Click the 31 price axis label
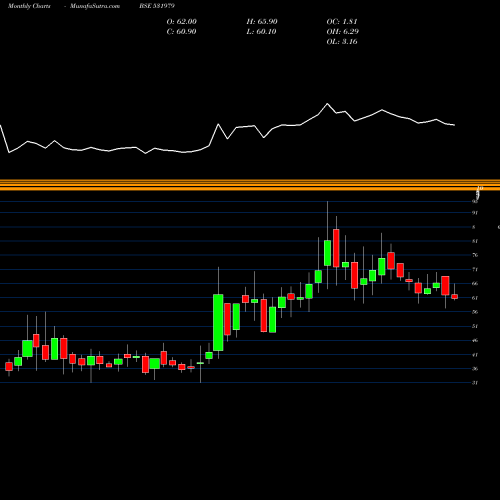This screenshot has height=500, width=500. (x=475, y=383)
